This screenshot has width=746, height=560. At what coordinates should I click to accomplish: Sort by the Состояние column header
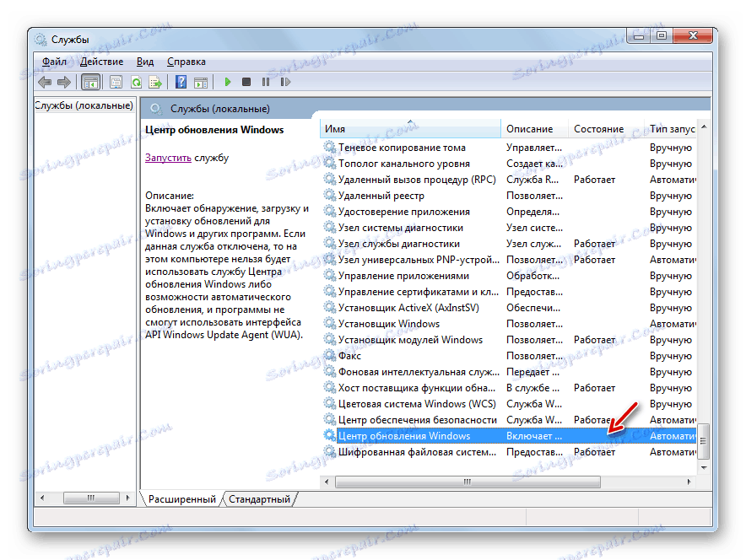(607, 129)
